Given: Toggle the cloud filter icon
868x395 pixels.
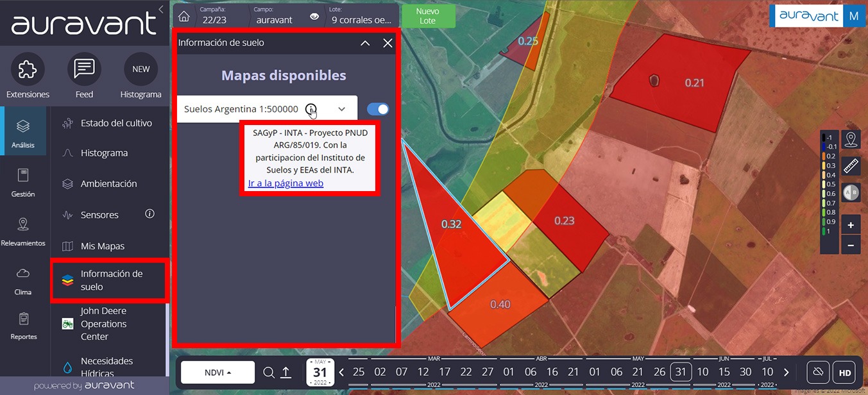Looking at the screenshot, I should [818, 373].
